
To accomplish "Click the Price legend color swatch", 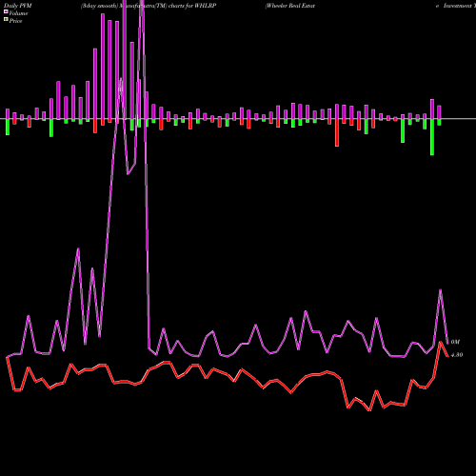I will (6, 20).
